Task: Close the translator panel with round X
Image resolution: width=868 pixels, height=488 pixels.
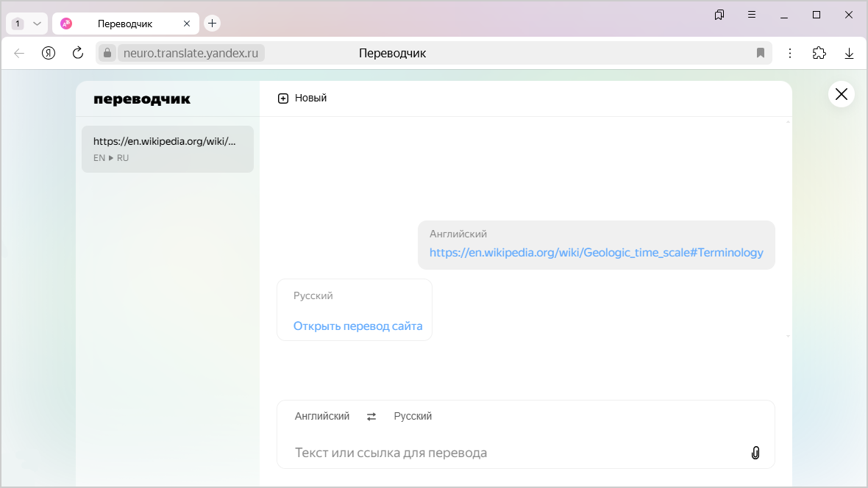Action: click(842, 94)
